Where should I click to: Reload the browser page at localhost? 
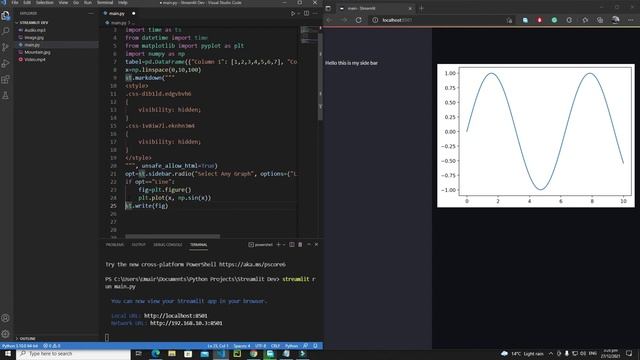pyautogui.click(x=358, y=20)
